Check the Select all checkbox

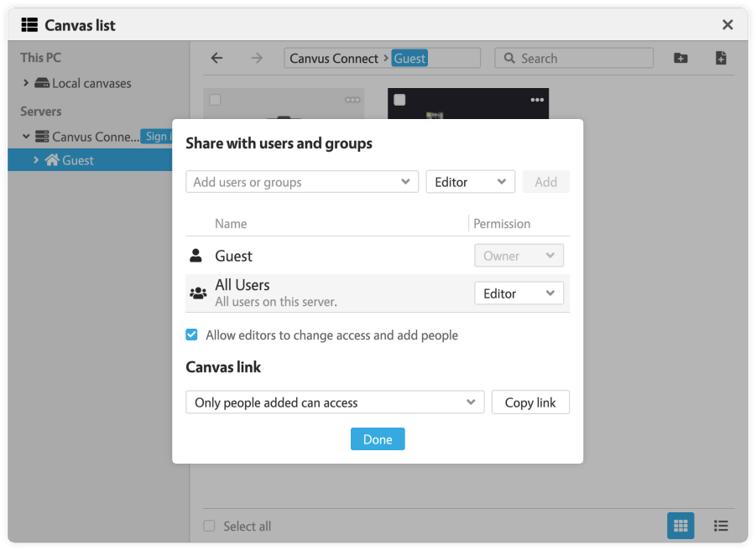210,526
